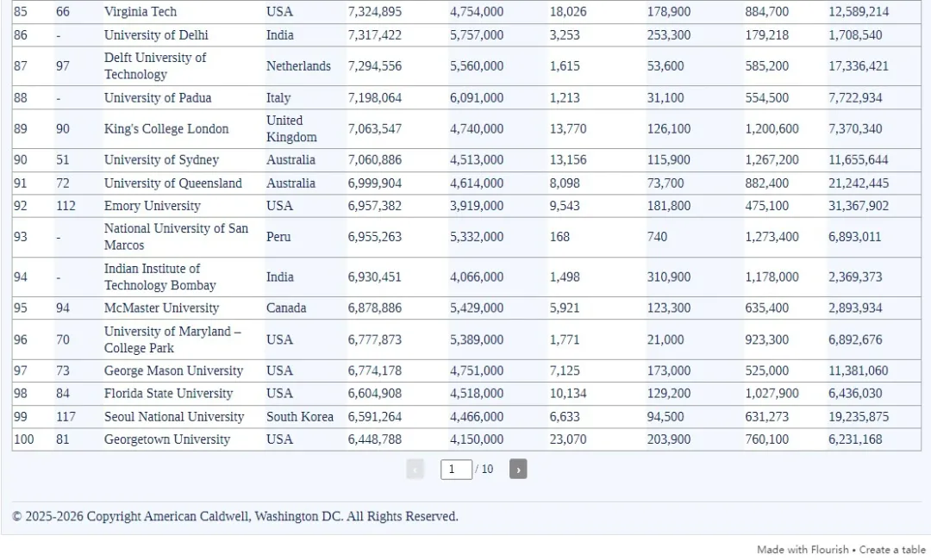This screenshot has width=931, height=560.
Task: Click George Mason University entry
Action: (x=173, y=371)
